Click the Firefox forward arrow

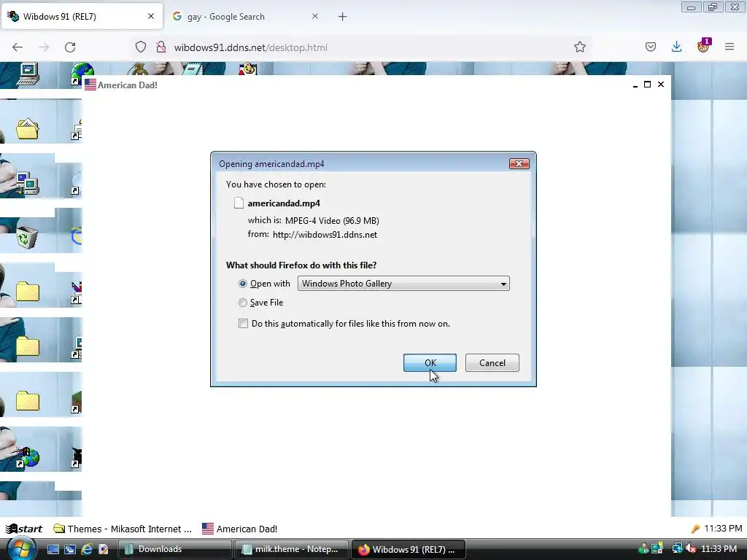[44, 47]
